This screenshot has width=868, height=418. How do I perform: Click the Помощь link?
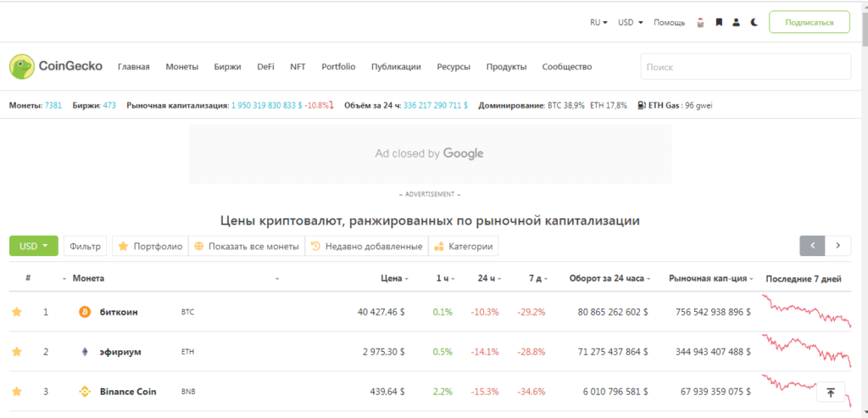[x=670, y=23]
